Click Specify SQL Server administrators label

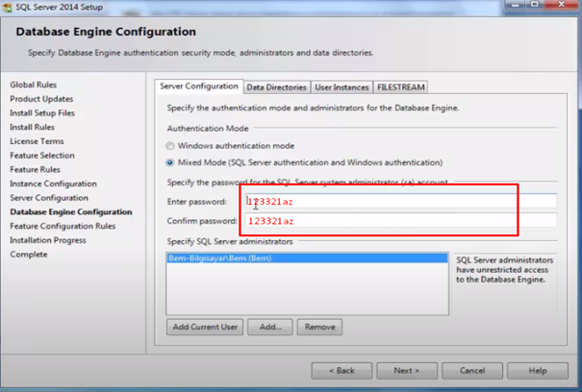230,241
